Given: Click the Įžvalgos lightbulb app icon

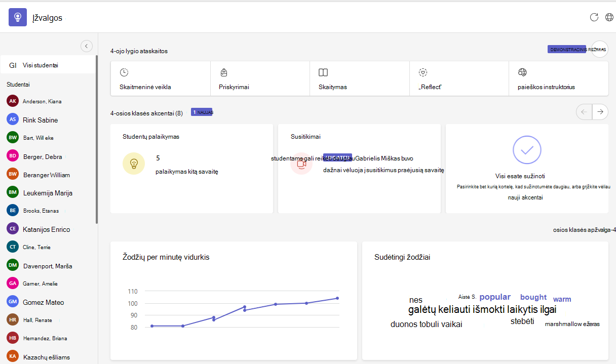Looking at the screenshot, I should click(18, 17).
